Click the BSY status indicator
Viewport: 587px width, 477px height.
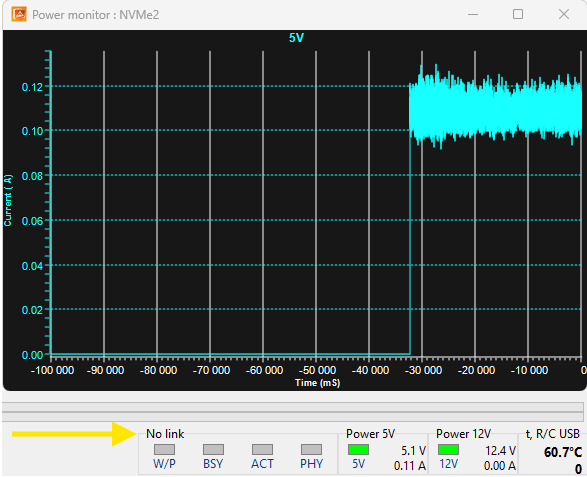click(213, 449)
